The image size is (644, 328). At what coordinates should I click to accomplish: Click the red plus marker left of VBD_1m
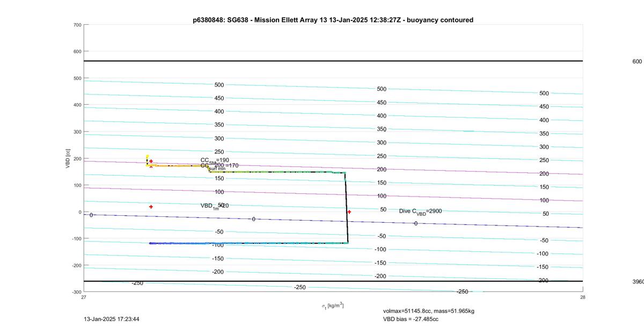point(151,207)
